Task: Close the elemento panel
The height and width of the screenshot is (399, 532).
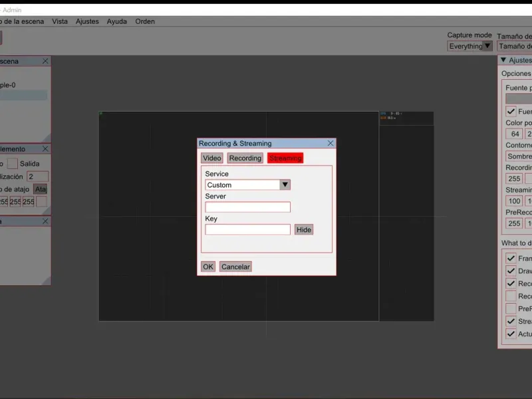Action: 45,149
